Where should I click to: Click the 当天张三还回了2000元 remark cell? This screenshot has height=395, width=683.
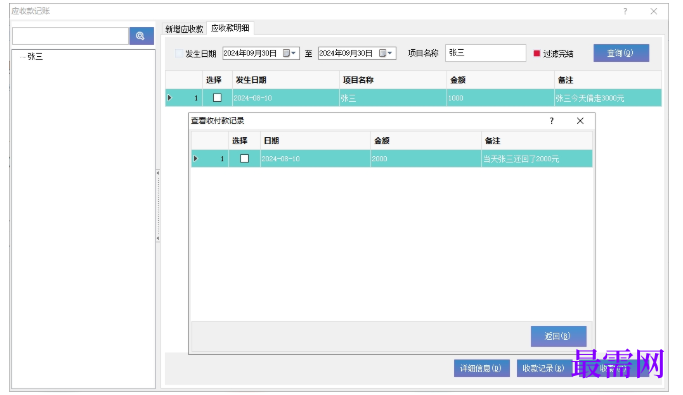[x=537, y=159]
